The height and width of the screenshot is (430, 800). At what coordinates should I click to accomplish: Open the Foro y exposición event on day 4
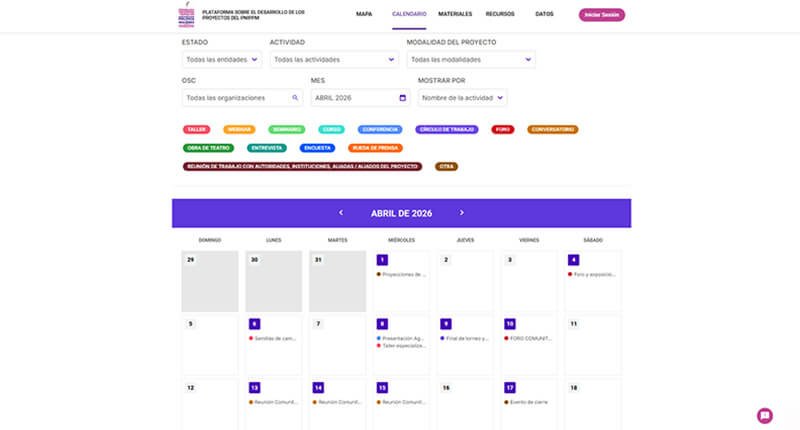(x=592, y=274)
